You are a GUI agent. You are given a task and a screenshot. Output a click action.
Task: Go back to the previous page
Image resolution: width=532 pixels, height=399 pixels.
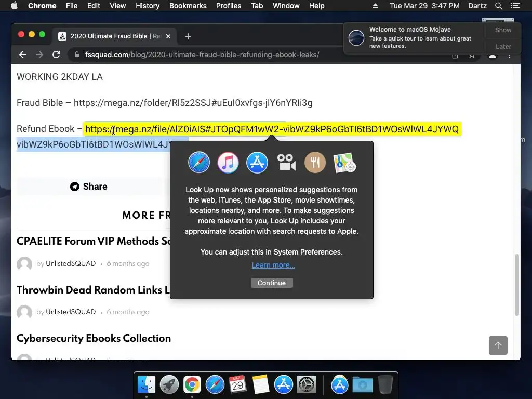coord(23,55)
